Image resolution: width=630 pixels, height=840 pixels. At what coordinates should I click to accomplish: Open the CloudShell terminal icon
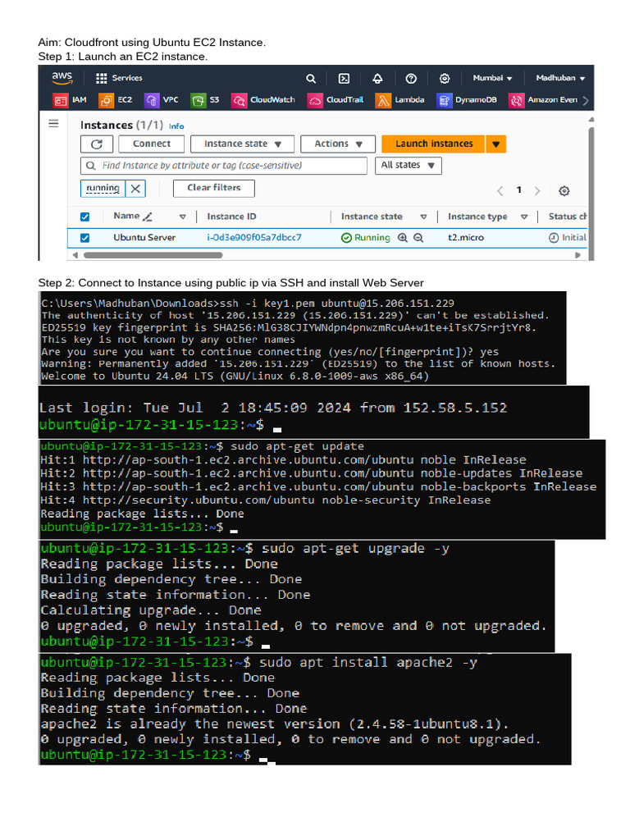click(344, 79)
